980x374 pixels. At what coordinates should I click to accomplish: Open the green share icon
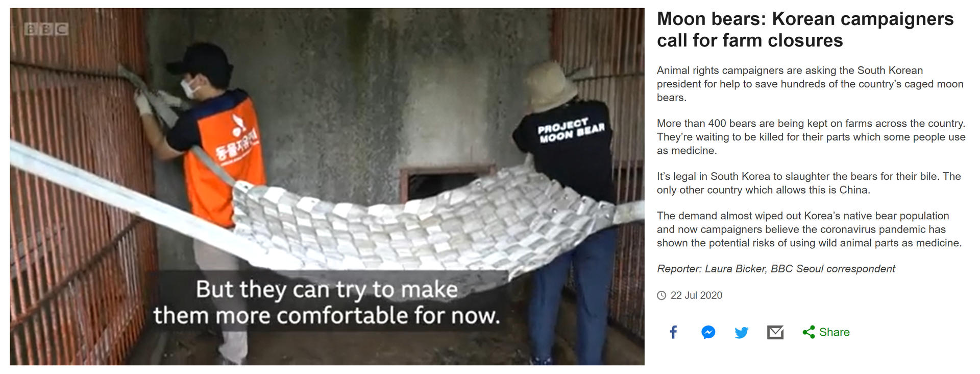(x=808, y=332)
